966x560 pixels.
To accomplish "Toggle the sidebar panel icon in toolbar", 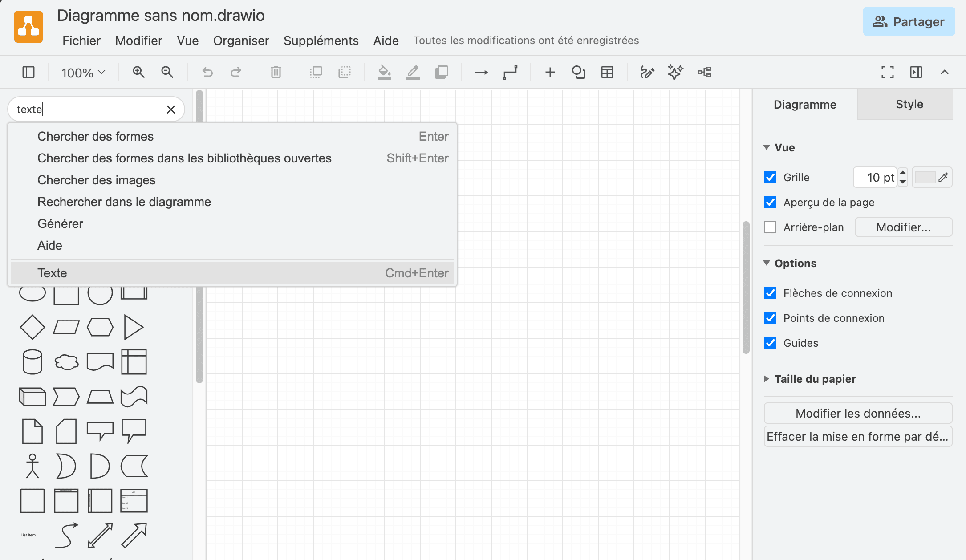I will pos(28,72).
